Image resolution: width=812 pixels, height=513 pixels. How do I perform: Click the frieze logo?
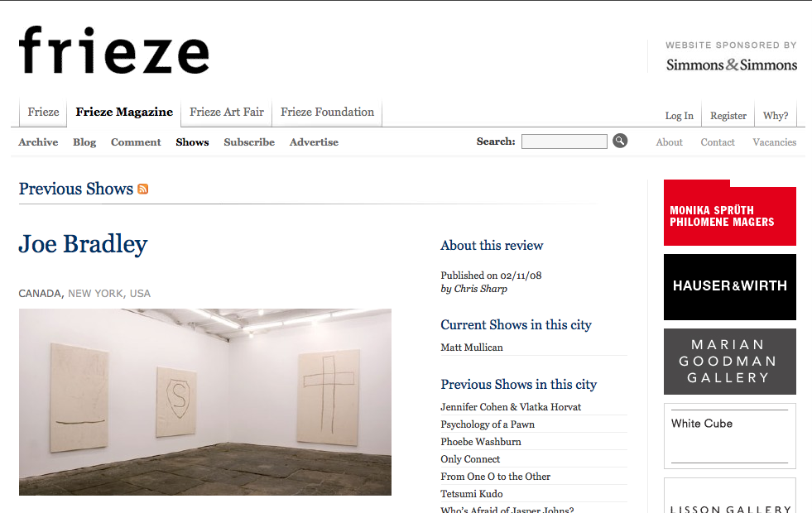(114, 50)
